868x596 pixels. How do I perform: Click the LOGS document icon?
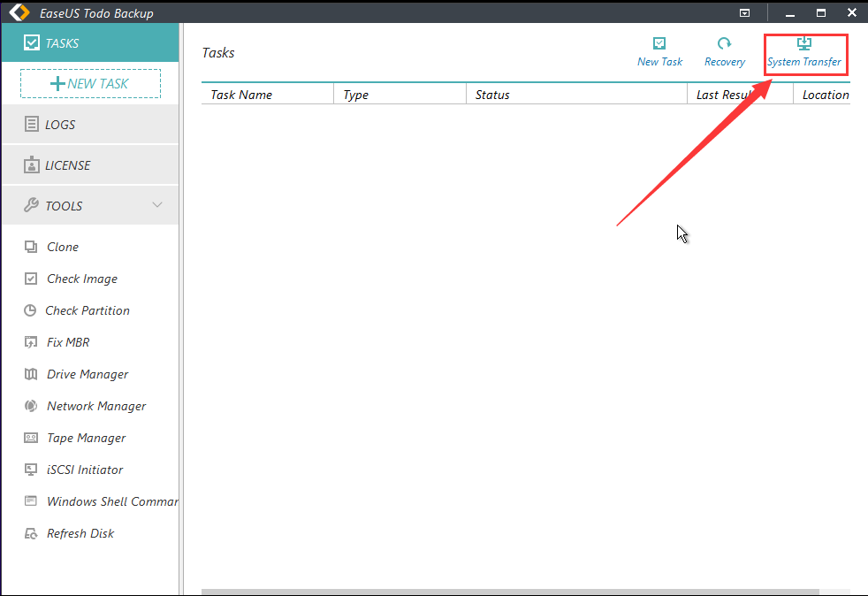tap(32, 124)
